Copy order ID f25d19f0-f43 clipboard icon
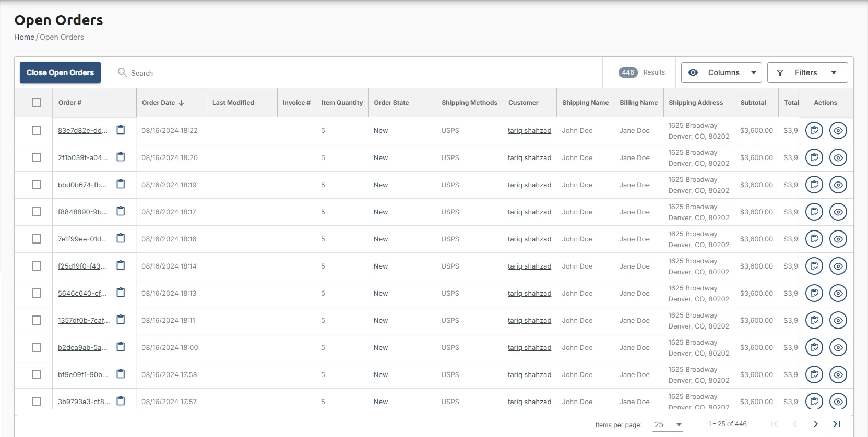The image size is (868, 437). [x=121, y=265]
